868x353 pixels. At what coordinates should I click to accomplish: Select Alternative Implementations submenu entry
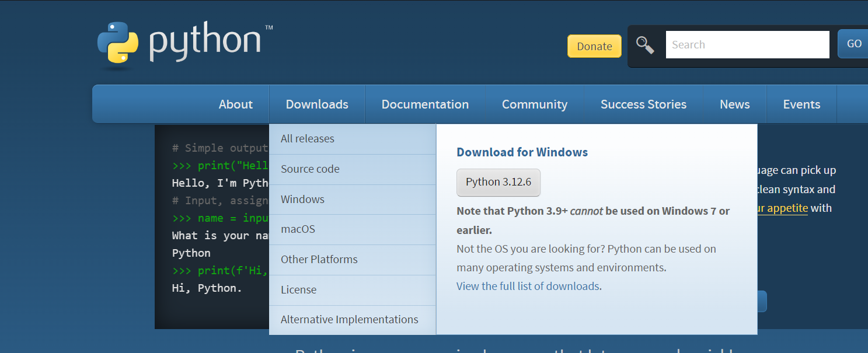[x=353, y=320]
